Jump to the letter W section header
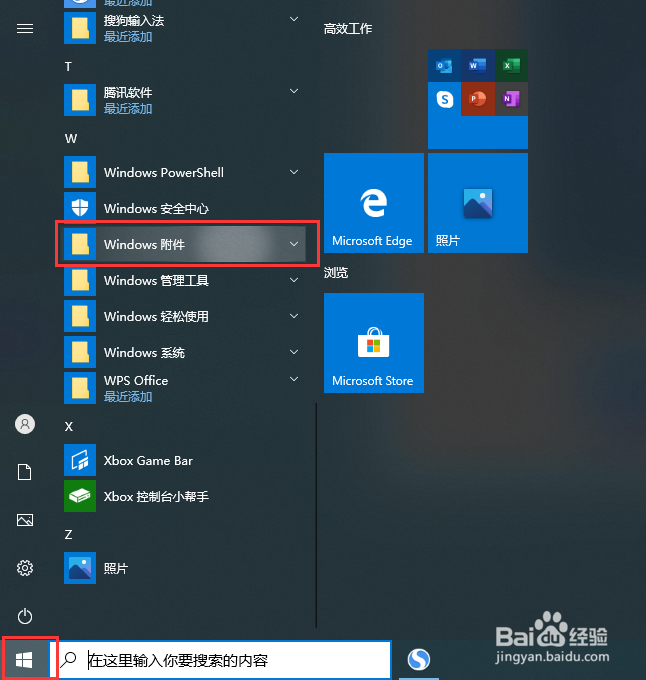 tap(71, 139)
